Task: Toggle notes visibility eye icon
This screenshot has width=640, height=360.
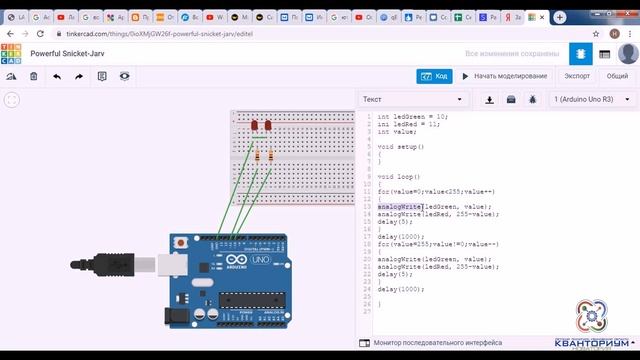Action: pos(124,76)
